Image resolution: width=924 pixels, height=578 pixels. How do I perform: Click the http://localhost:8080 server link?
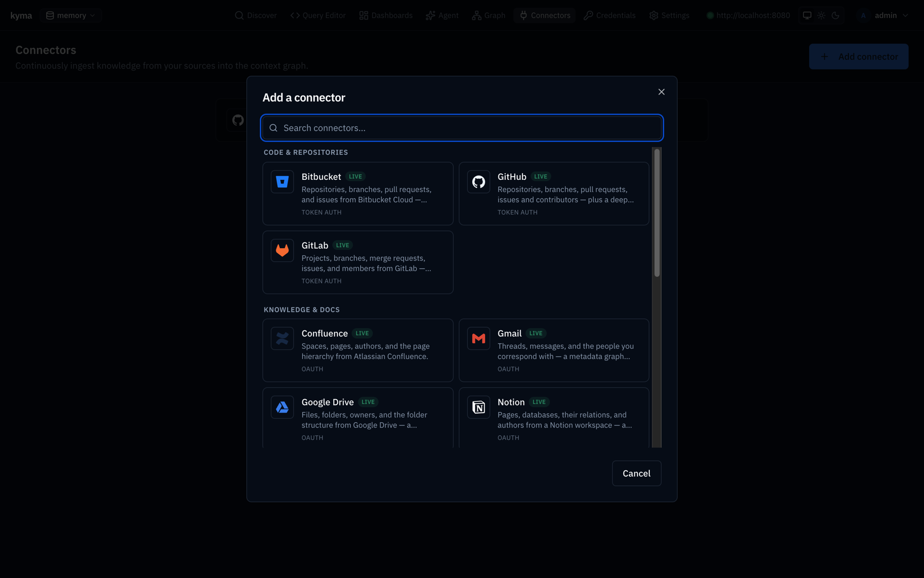coord(753,15)
